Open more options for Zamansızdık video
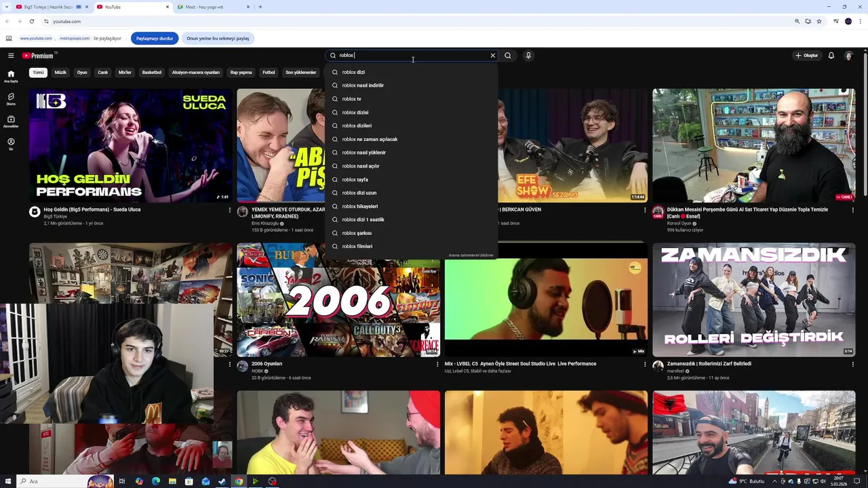 tap(853, 364)
